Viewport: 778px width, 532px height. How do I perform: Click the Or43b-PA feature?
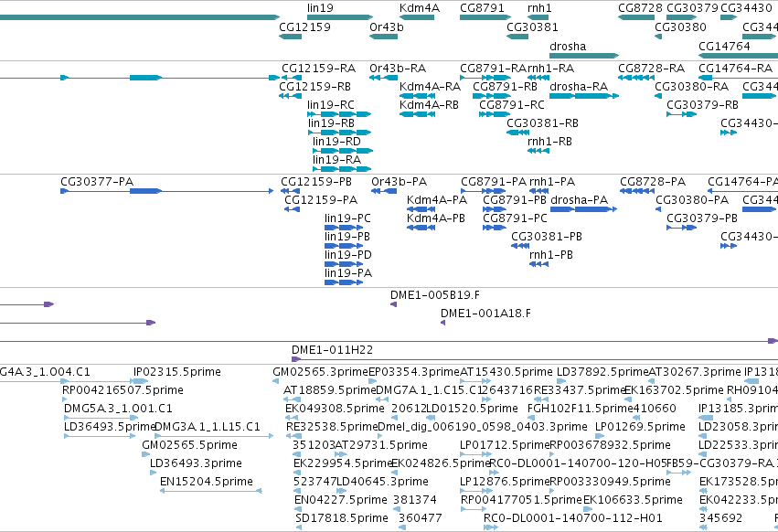point(384,191)
